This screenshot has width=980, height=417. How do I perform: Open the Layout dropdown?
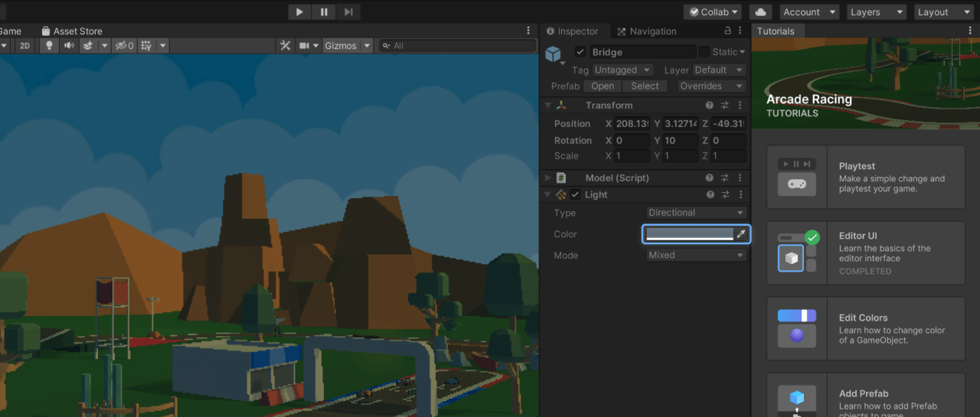click(943, 12)
